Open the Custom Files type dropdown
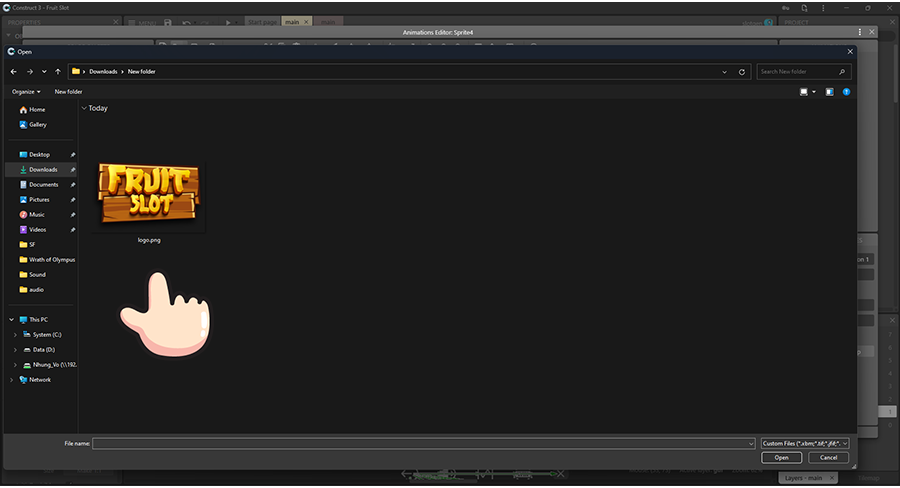The image size is (900, 488). [804, 443]
